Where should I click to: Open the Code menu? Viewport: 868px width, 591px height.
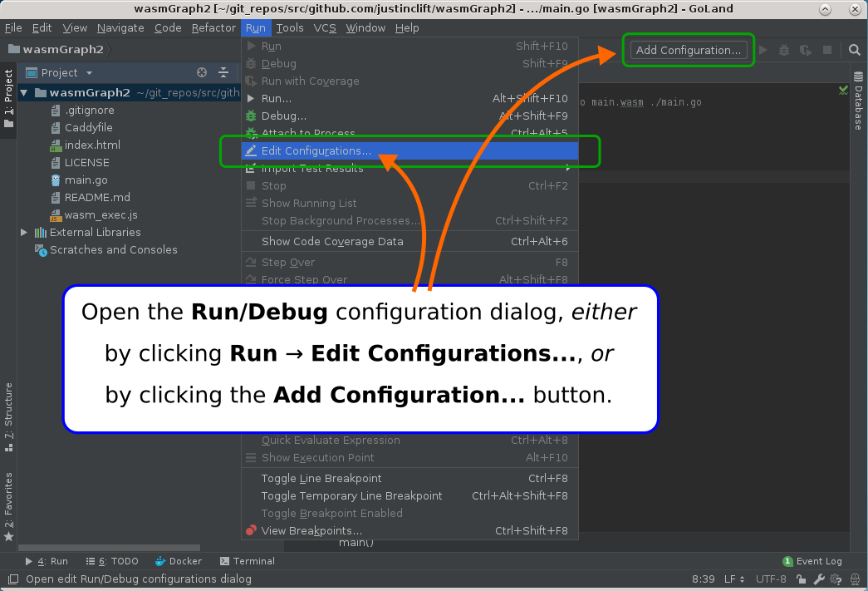pyautogui.click(x=168, y=27)
